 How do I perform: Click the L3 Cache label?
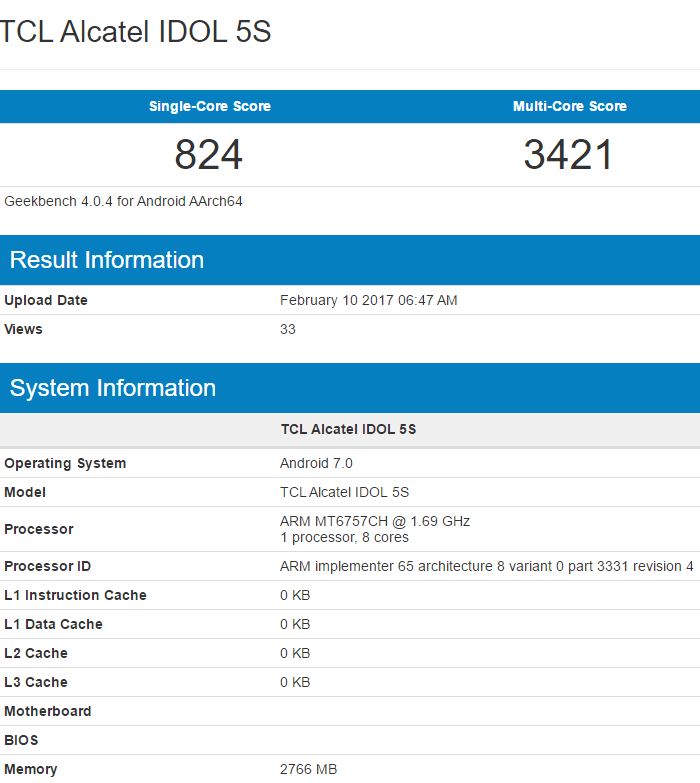(36, 682)
